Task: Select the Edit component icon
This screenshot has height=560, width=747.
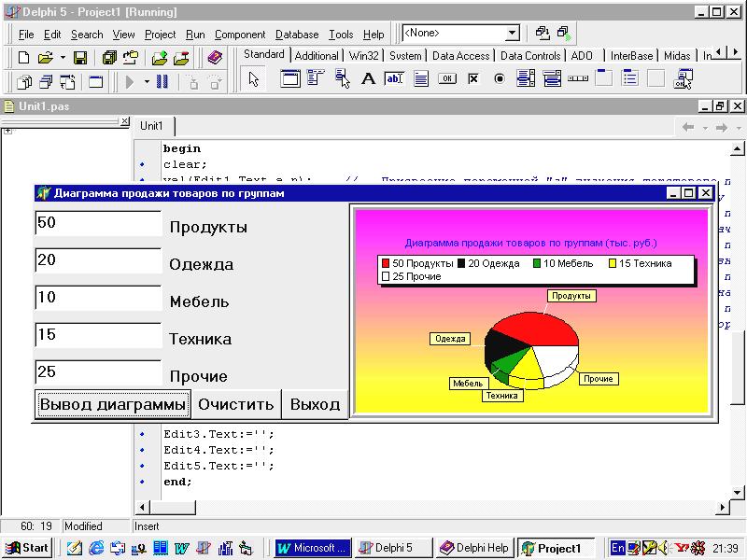Action: tap(394, 78)
